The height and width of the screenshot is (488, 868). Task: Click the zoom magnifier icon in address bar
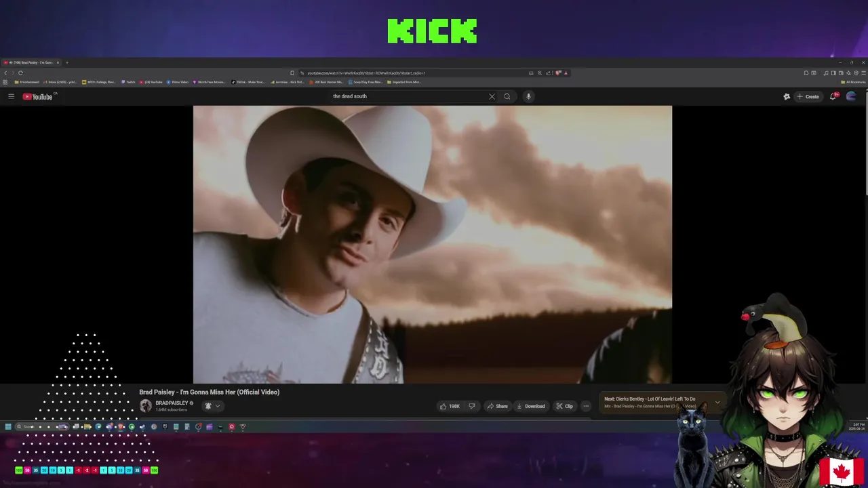click(x=540, y=73)
